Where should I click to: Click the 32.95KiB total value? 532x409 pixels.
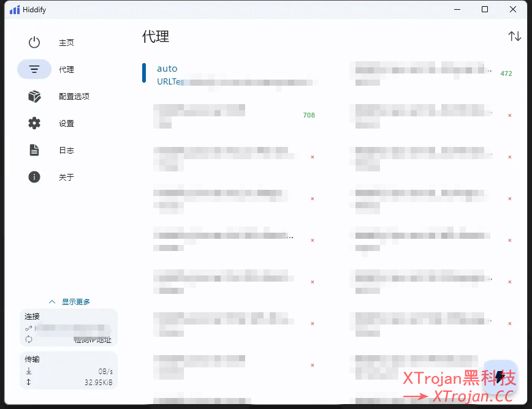click(99, 383)
